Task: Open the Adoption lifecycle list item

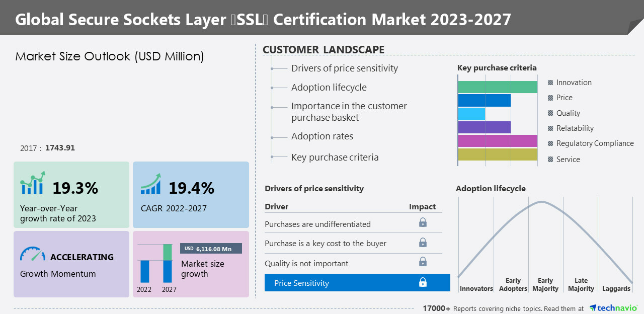Action: [x=329, y=88]
